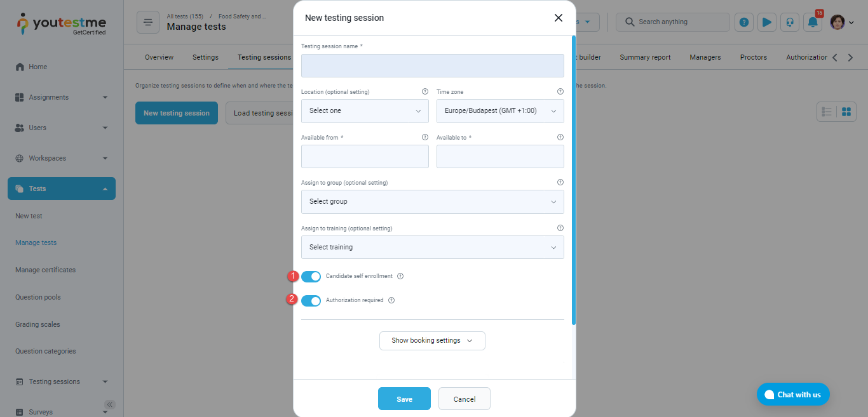The height and width of the screenshot is (417, 868).
Task: Open Manage certificates in sidebar
Action: (x=45, y=270)
